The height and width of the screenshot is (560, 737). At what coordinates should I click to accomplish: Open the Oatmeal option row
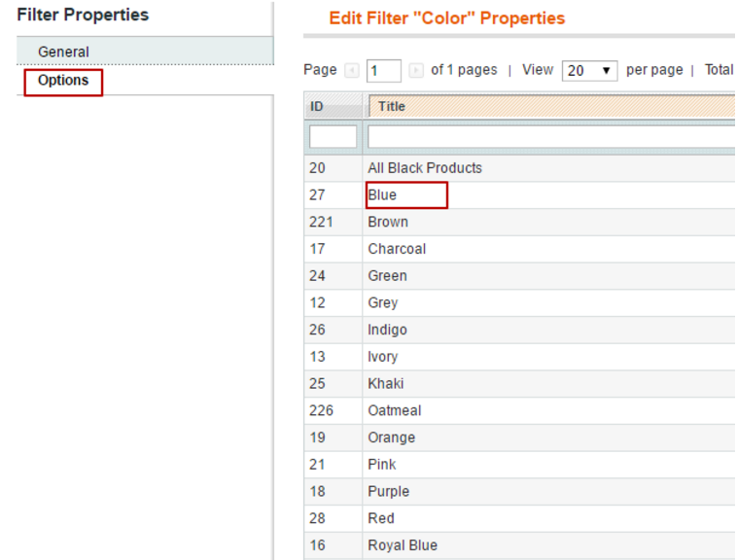[x=394, y=410]
